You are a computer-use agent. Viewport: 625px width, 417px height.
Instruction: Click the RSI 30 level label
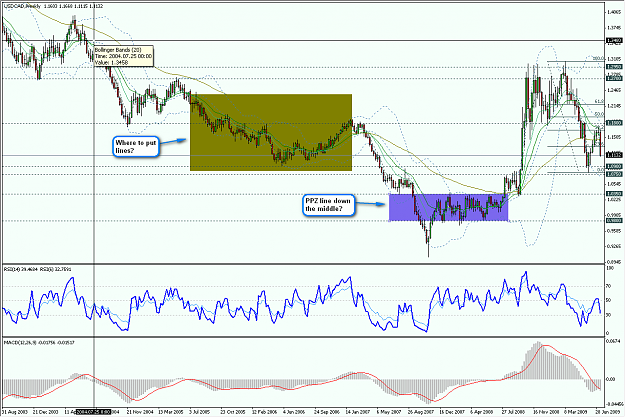609,315
